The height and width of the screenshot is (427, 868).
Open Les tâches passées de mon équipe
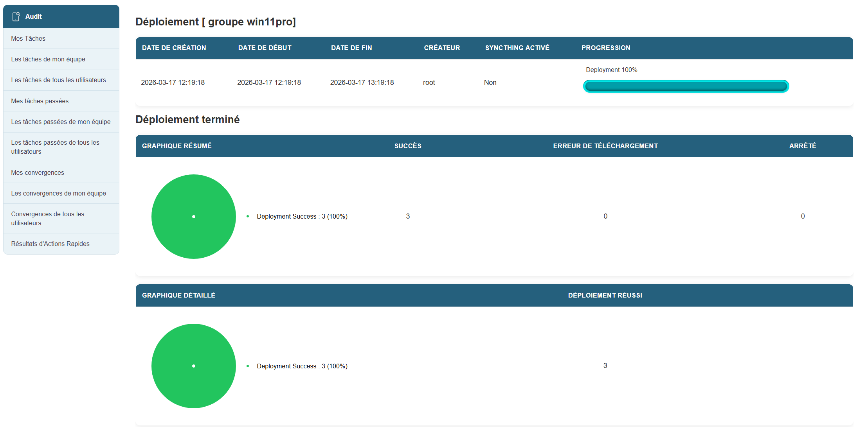61,122
